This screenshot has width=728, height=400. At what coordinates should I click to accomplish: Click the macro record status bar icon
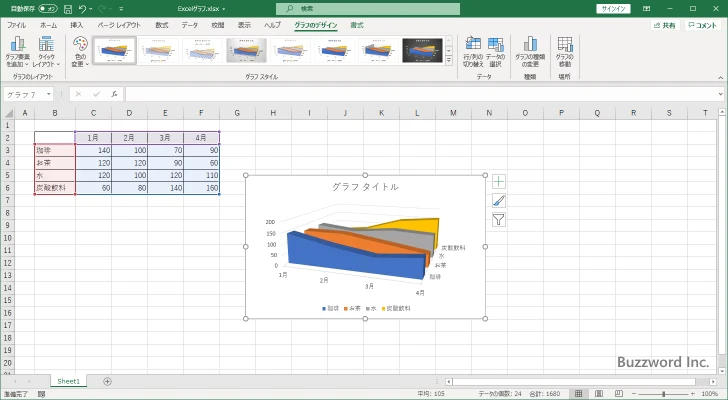41,394
